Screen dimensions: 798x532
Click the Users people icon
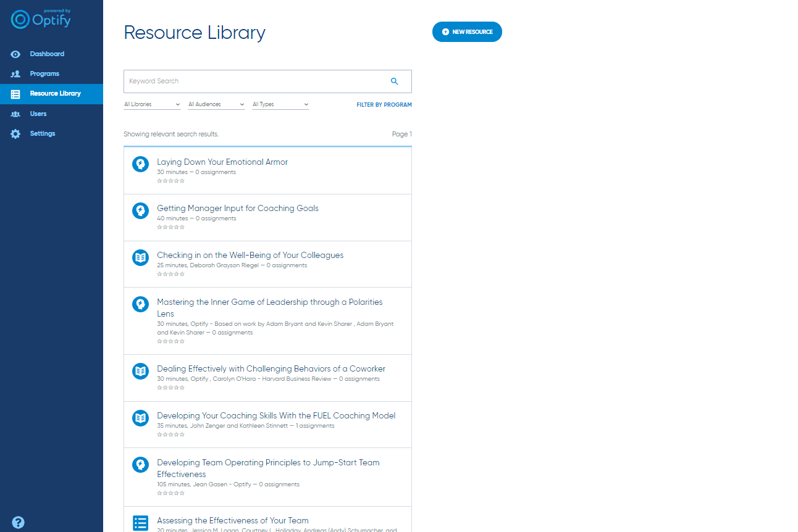(16, 114)
